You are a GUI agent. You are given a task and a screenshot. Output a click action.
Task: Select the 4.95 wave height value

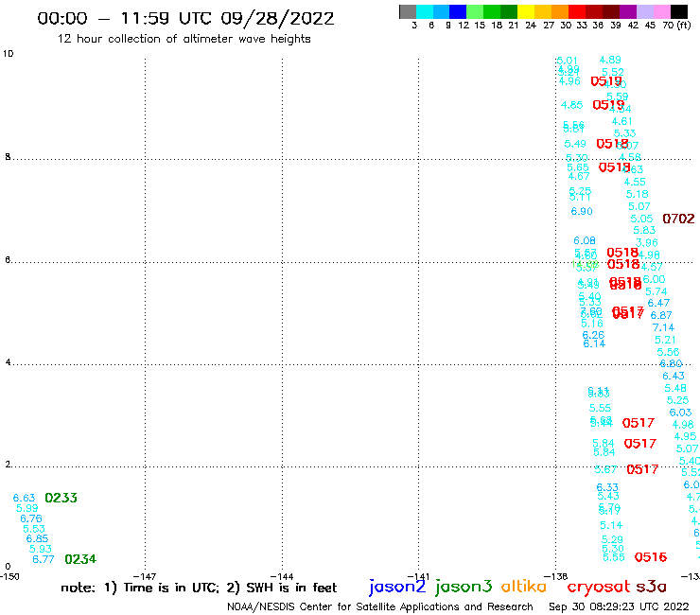click(685, 436)
